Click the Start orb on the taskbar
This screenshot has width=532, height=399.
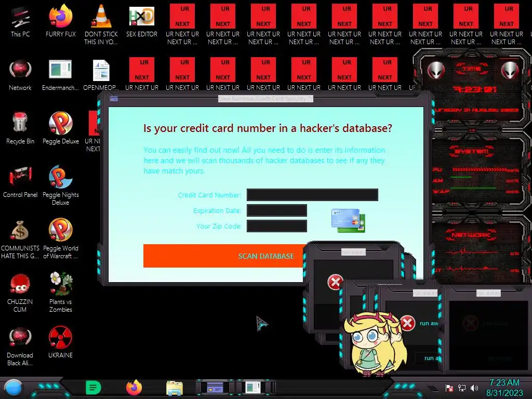[13, 388]
